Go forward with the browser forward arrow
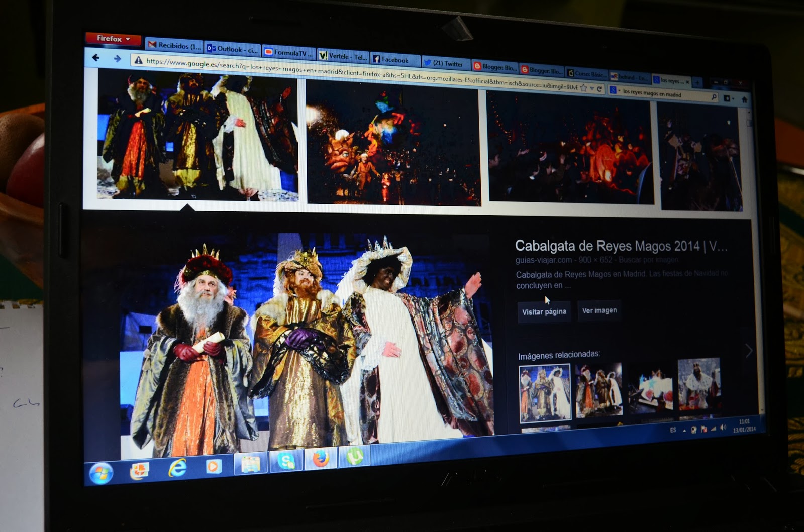804x532 pixels. [117, 59]
